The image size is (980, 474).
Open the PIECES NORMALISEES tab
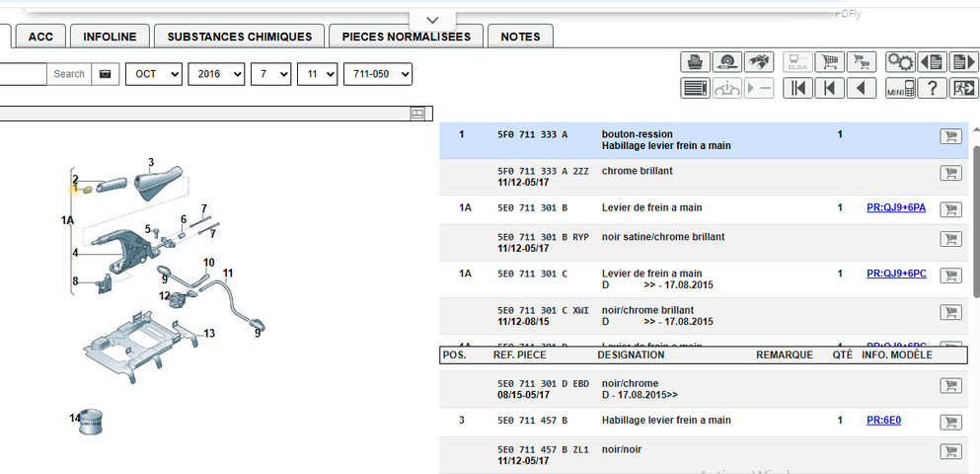click(406, 37)
